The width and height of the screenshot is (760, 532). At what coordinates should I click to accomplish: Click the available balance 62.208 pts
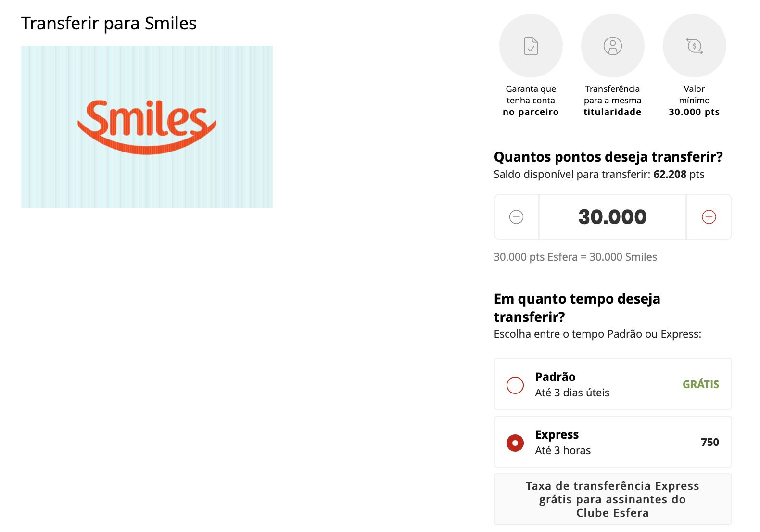[679, 174]
